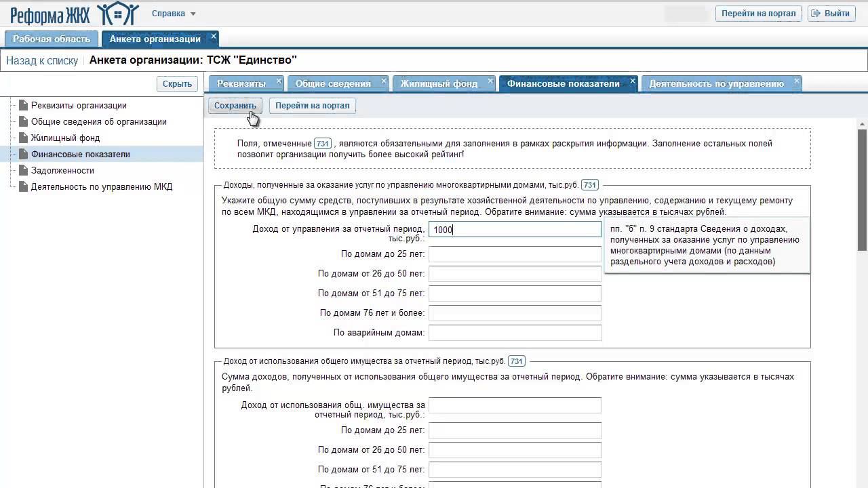Select Деятельность по управлению МКД tree item

coord(102,187)
